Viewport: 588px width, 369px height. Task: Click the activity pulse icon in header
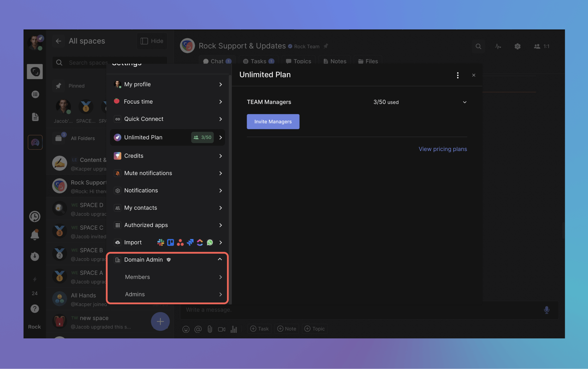498,46
